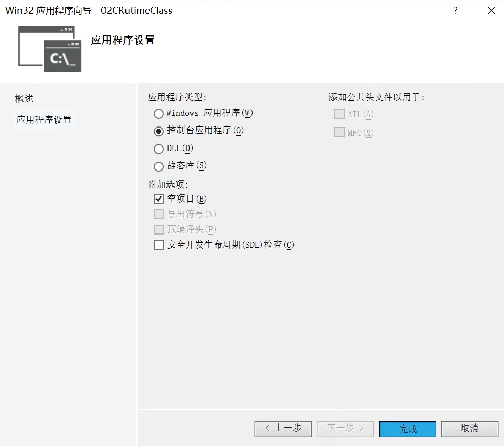Click the 附加选项: label
The image size is (504, 446).
pyautogui.click(x=168, y=184)
